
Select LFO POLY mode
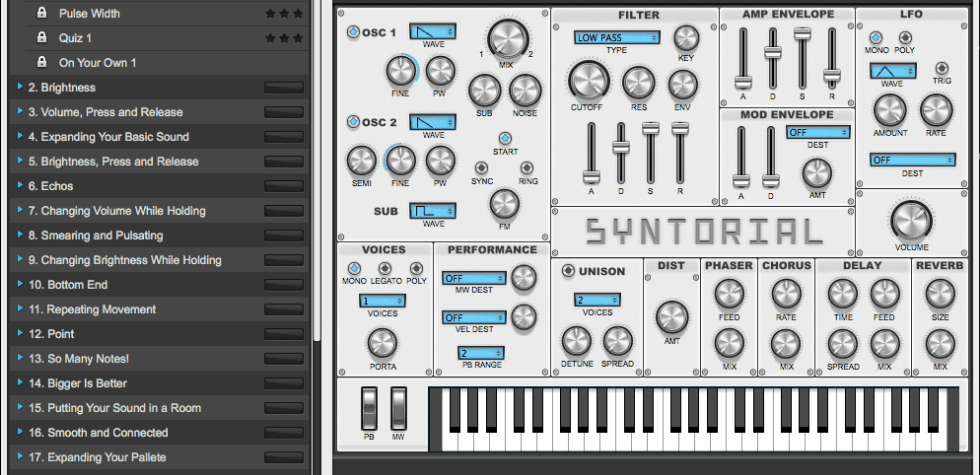point(904,38)
